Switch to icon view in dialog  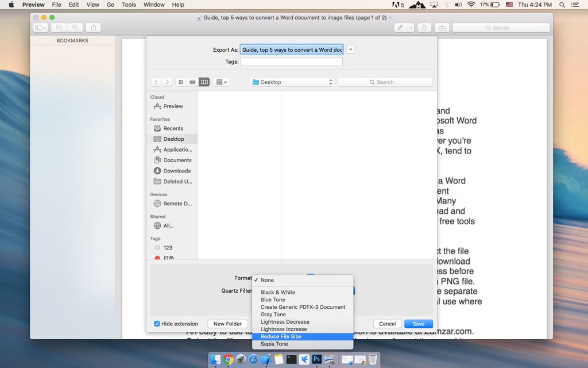[x=181, y=82]
